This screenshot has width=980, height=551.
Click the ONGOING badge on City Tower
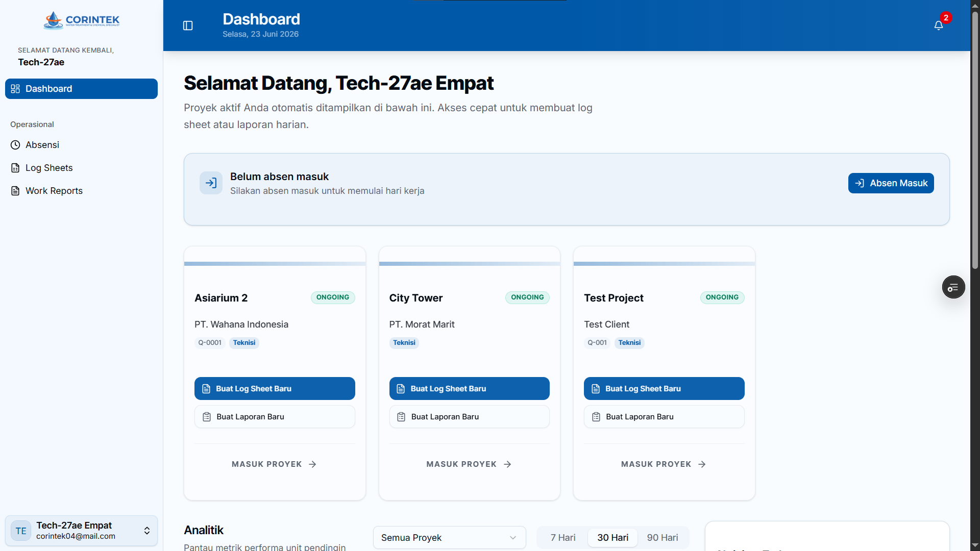[527, 297]
